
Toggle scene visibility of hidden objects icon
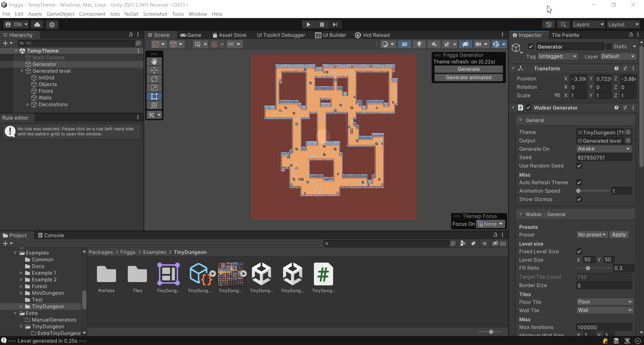[x=466, y=44]
